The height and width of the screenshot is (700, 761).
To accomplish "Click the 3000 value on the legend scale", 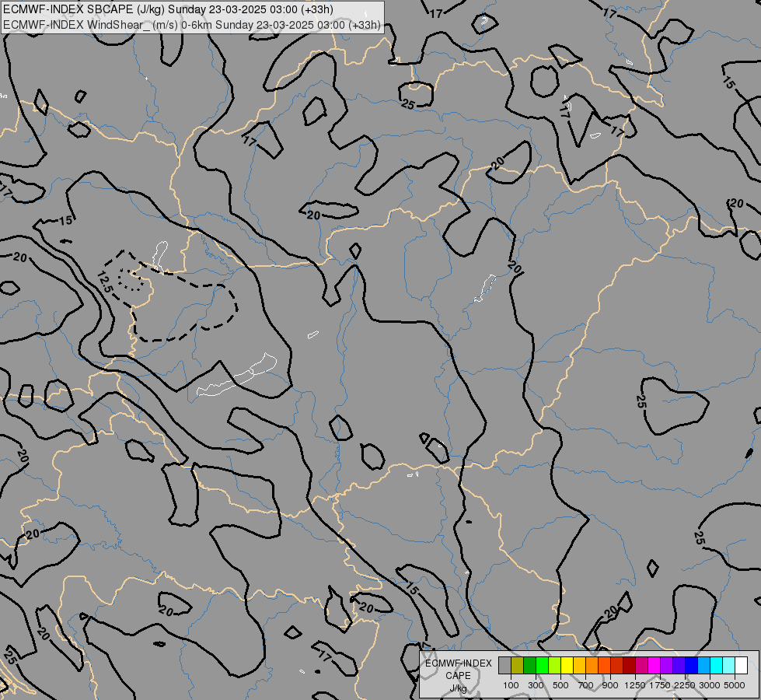I will pyautogui.click(x=710, y=685).
